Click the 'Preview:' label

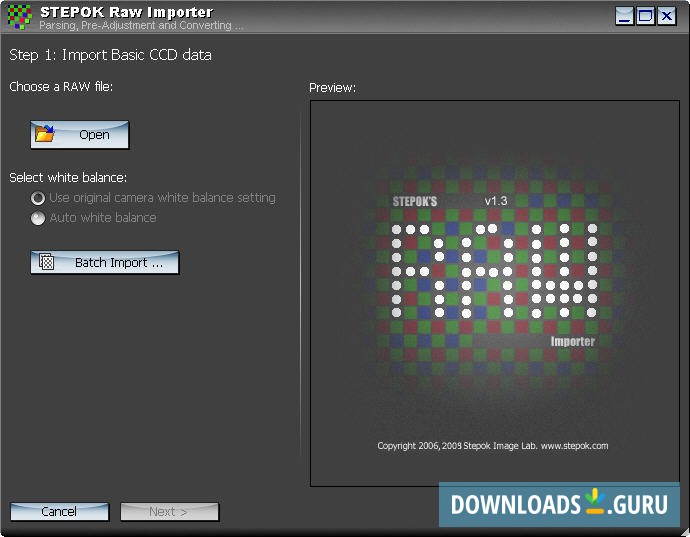click(333, 88)
